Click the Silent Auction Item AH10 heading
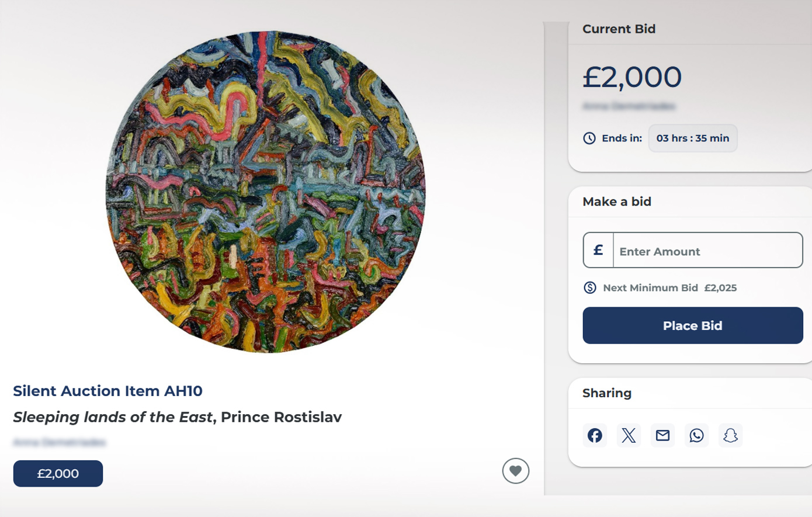The height and width of the screenshot is (517, 812). click(x=107, y=391)
